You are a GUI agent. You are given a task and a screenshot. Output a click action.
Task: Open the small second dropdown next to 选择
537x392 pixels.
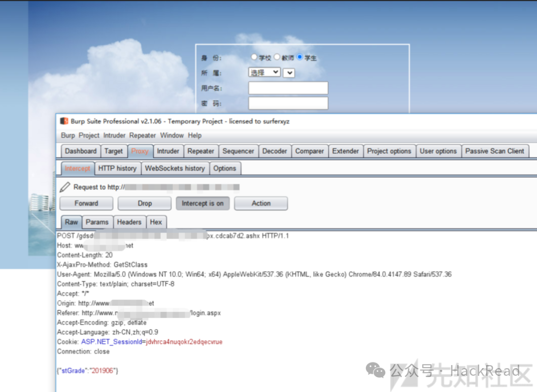click(x=289, y=73)
